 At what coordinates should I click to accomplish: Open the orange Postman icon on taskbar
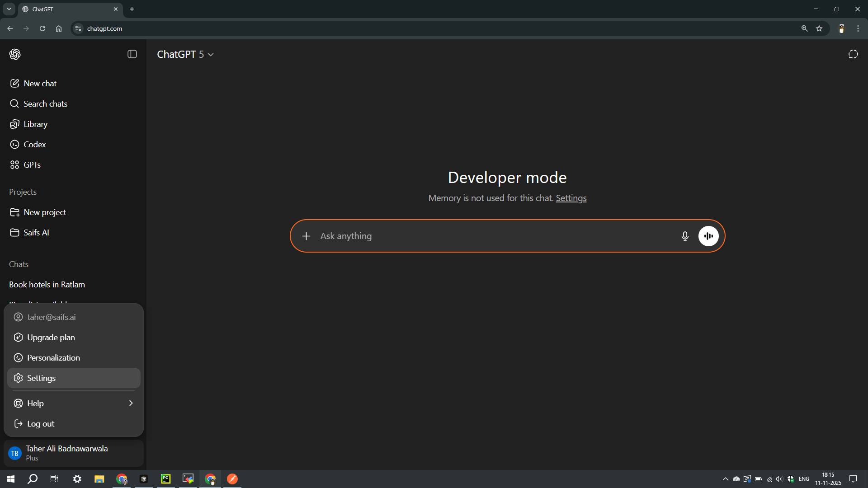click(x=232, y=479)
